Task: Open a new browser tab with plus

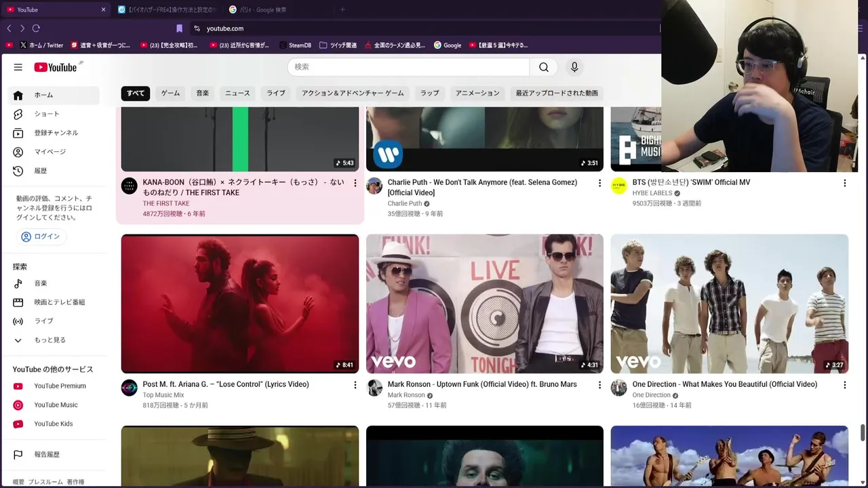Action: 342,9
